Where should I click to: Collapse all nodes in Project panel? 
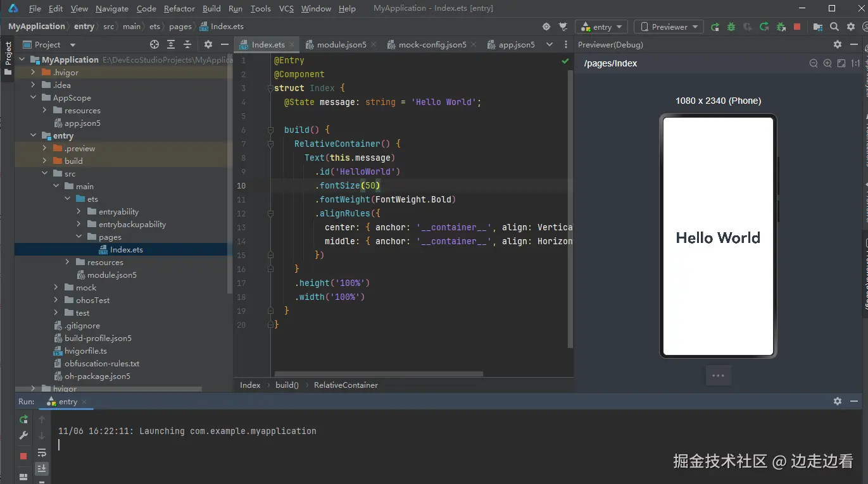187,44
